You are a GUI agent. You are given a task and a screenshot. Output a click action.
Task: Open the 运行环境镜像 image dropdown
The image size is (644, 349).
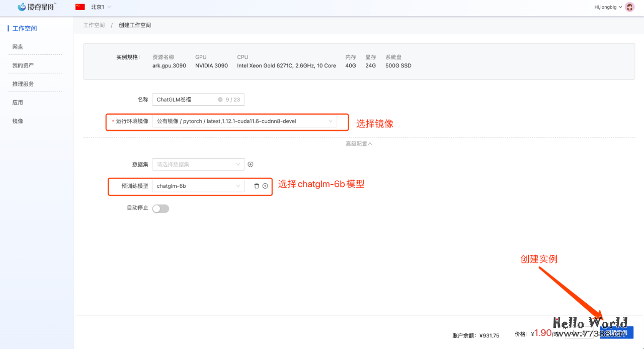(x=245, y=121)
